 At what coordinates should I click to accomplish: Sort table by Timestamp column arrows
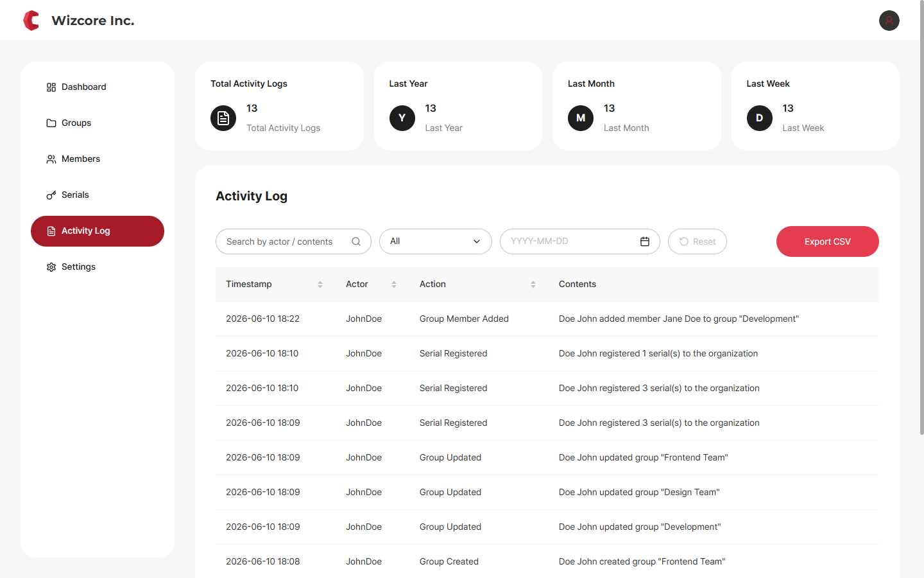(320, 285)
